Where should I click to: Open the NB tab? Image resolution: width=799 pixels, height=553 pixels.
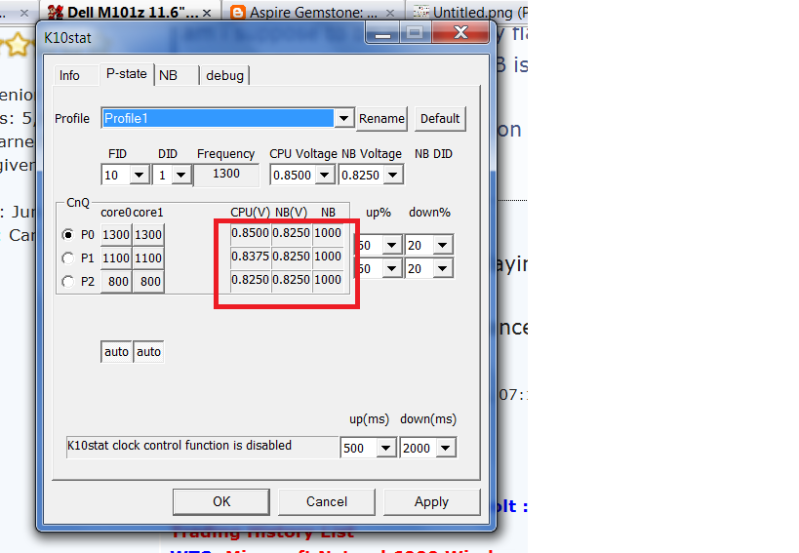tap(168, 75)
